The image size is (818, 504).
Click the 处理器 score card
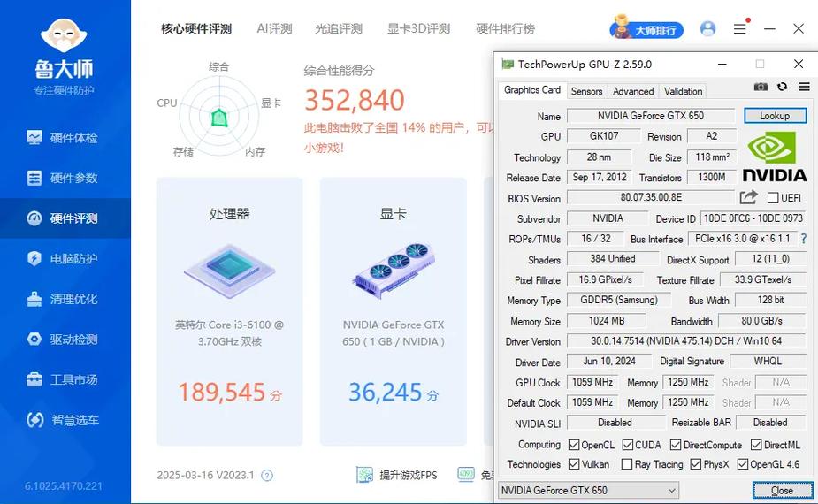(x=229, y=311)
